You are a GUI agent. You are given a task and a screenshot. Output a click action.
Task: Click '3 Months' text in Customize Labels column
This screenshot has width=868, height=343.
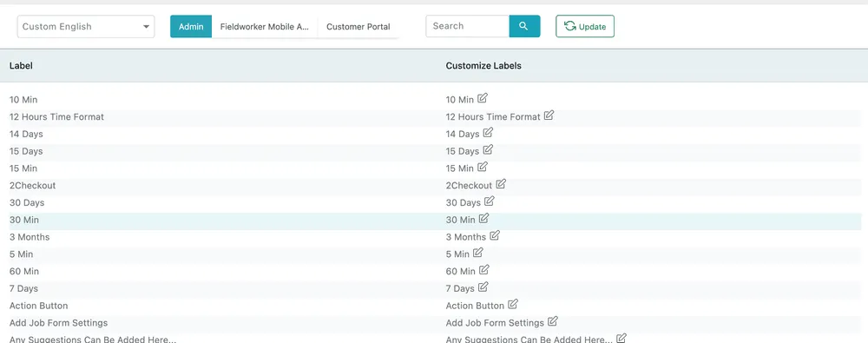[465, 237]
